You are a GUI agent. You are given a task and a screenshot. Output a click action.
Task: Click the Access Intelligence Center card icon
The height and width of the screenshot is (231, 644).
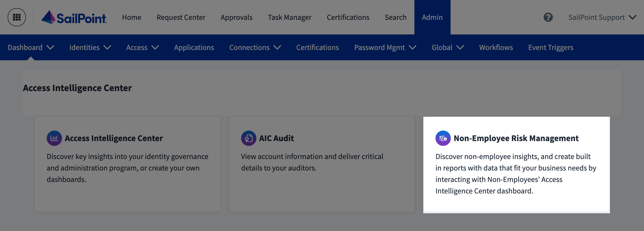(x=54, y=138)
